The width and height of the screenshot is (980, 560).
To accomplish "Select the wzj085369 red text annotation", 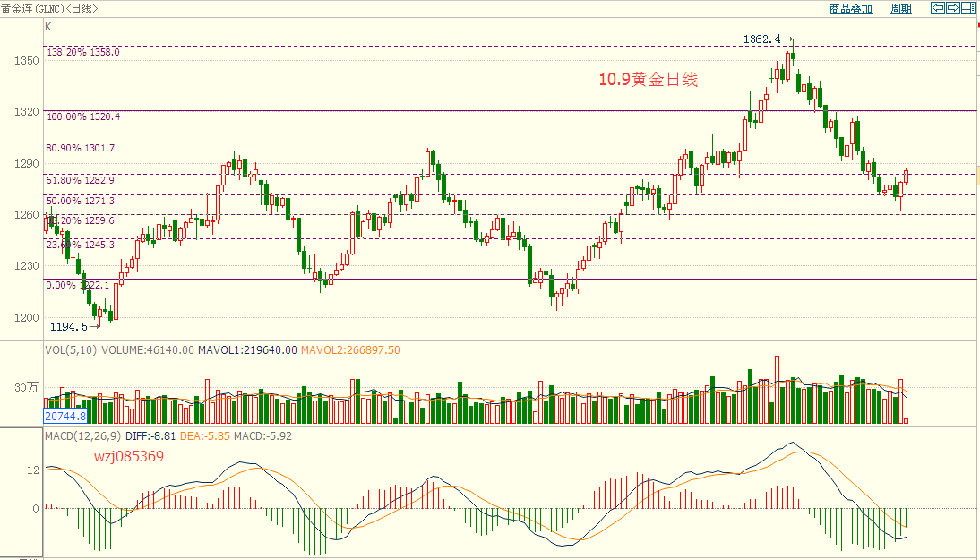I will 129,456.
